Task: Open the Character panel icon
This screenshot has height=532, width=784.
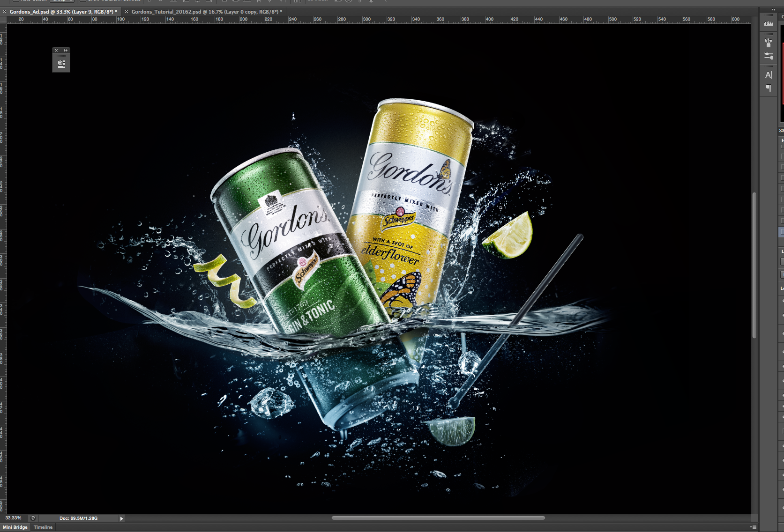Action: (x=769, y=75)
